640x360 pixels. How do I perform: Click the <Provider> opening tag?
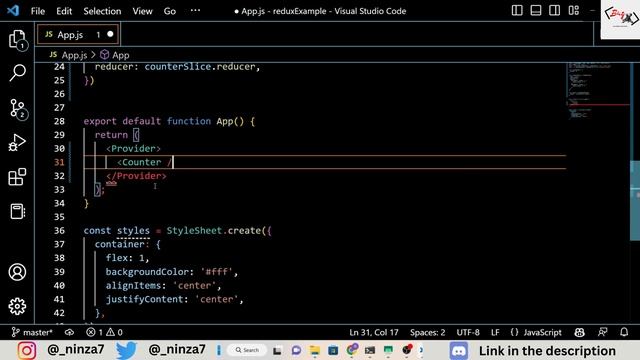pos(133,149)
